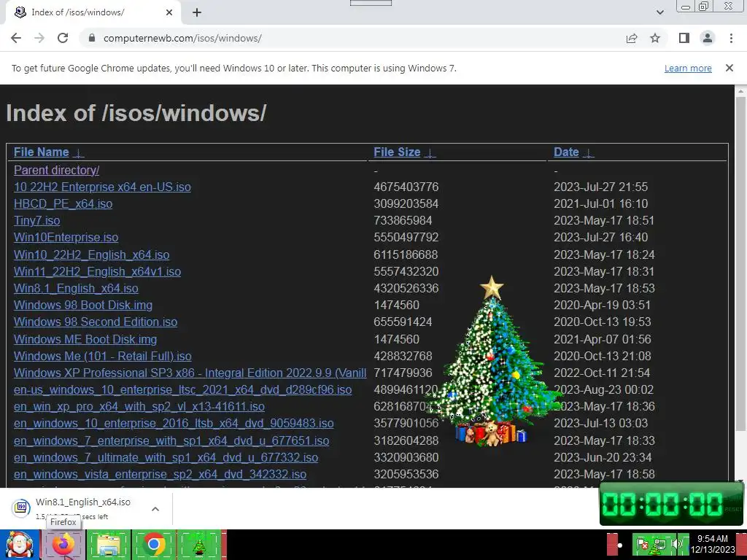Click the forward navigation arrow
The image size is (747, 560).
pyautogui.click(x=39, y=38)
